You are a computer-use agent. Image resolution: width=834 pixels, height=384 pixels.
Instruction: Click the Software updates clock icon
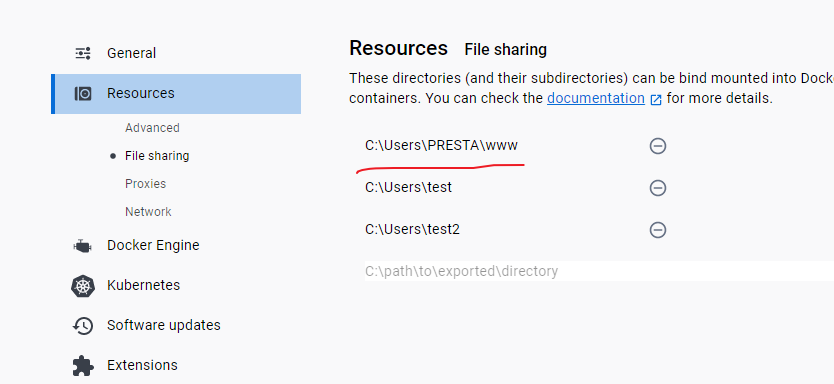[83, 325]
